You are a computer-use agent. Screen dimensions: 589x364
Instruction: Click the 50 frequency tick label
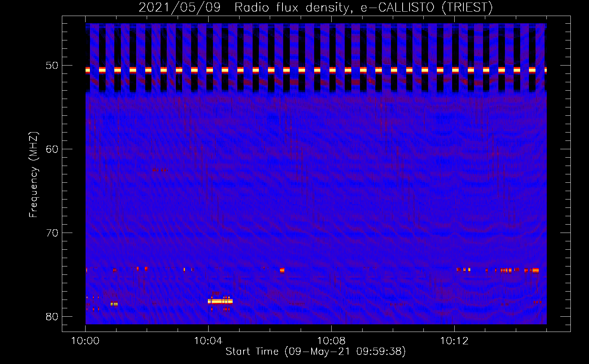[52, 66]
